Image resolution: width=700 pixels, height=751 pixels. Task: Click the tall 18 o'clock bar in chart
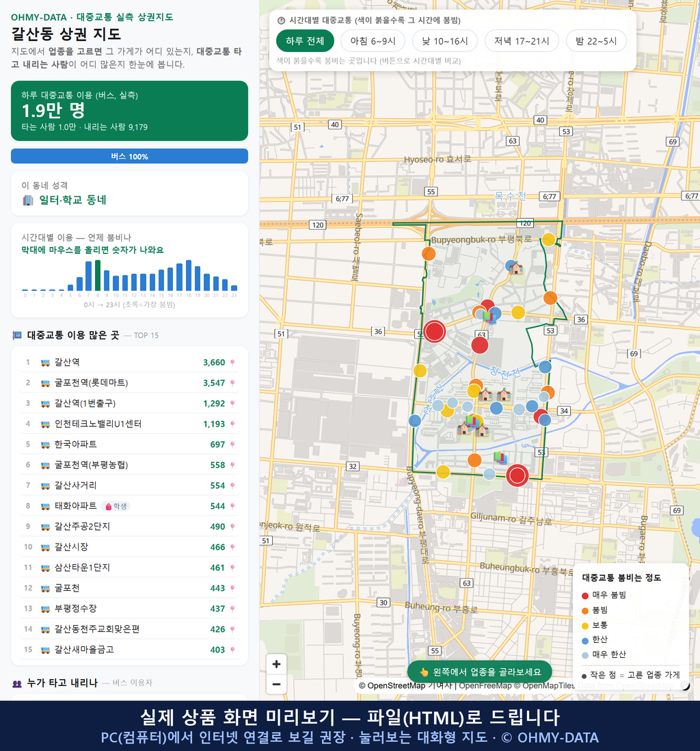point(189,276)
